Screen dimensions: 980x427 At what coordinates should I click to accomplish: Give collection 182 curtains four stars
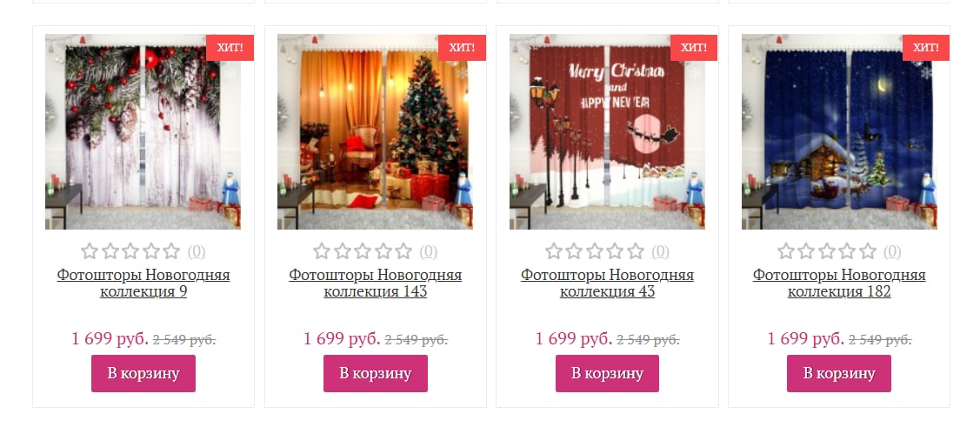coord(847,251)
